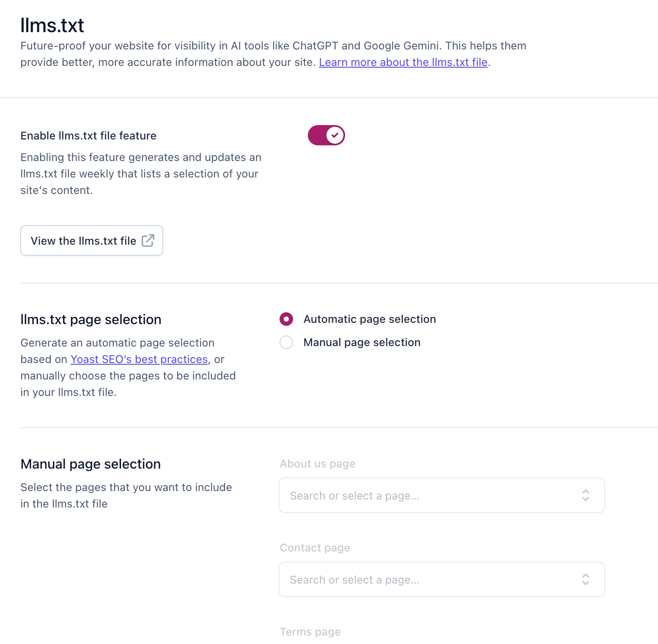Click the down arrow of the About us chevron

point(586,499)
